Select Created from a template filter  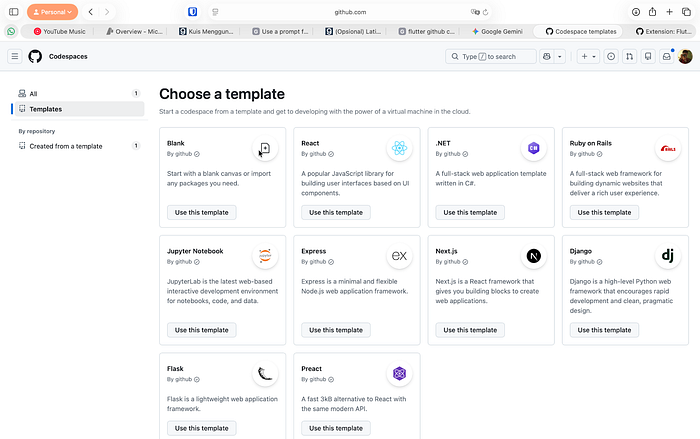65,146
